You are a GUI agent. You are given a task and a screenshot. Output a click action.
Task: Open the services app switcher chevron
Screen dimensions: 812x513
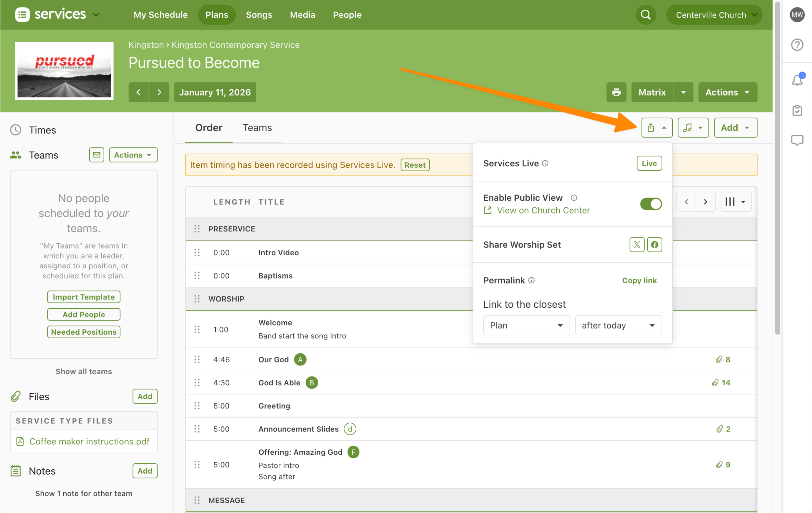coord(96,15)
